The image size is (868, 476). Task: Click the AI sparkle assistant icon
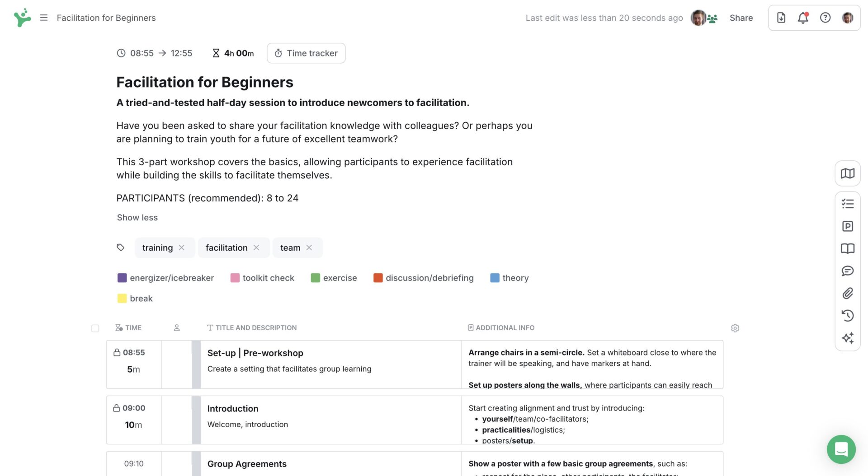pos(848,338)
